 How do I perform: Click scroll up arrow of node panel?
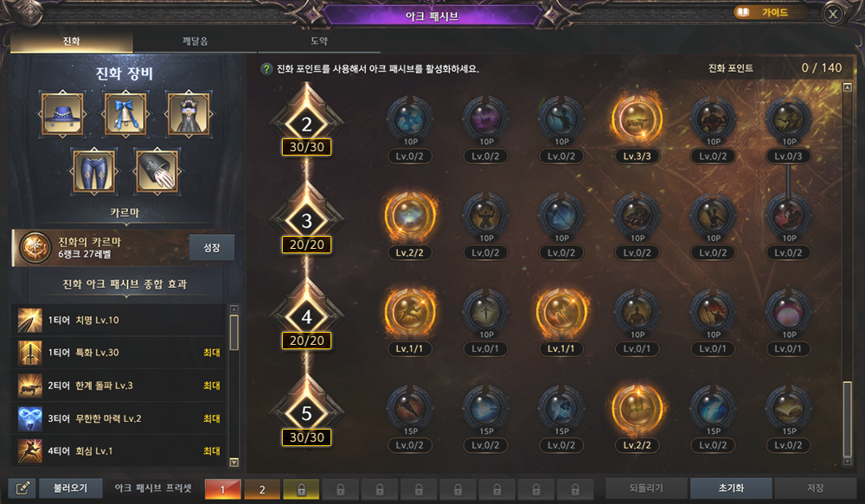pyautogui.click(x=848, y=87)
